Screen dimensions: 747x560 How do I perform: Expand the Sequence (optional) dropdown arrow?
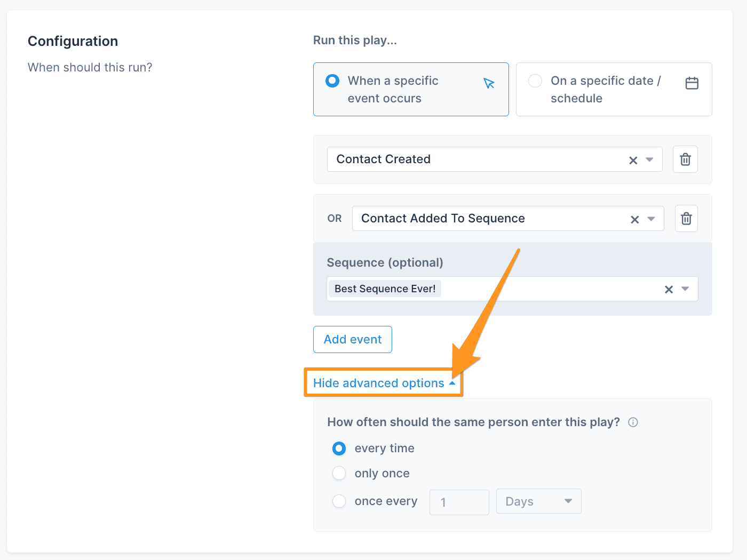tap(685, 289)
